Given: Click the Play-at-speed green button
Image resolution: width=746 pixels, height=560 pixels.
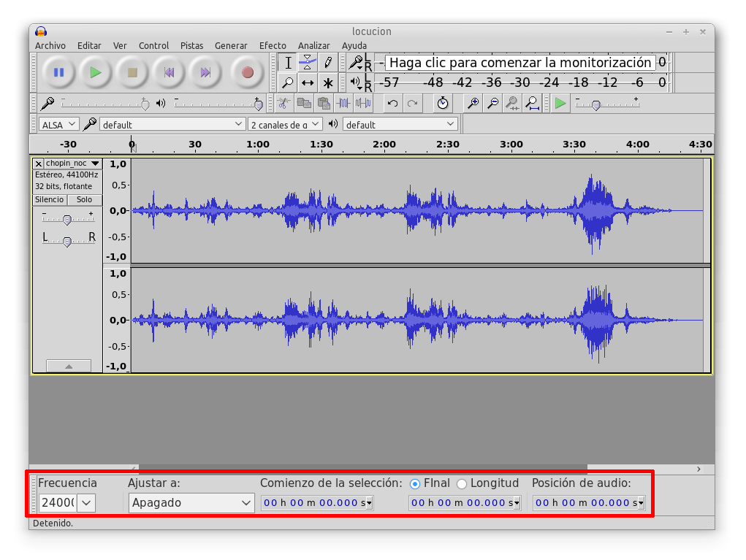Looking at the screenshot, I should (x=560, y=103).
